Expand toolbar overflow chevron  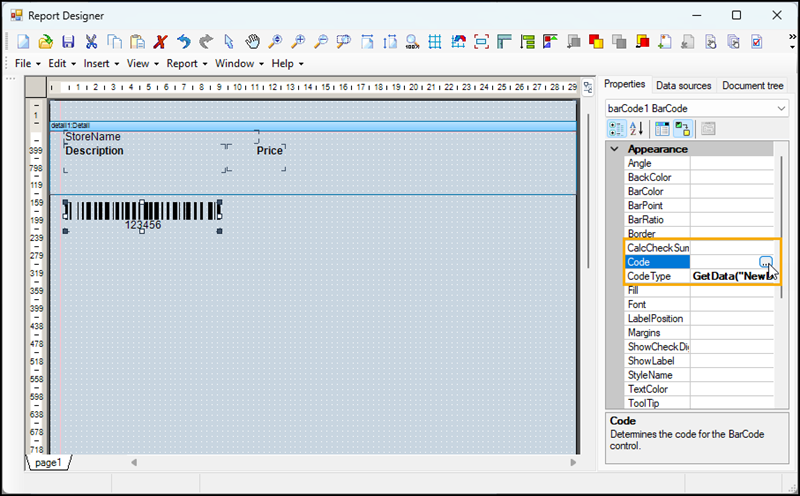[x=792, y=41]
